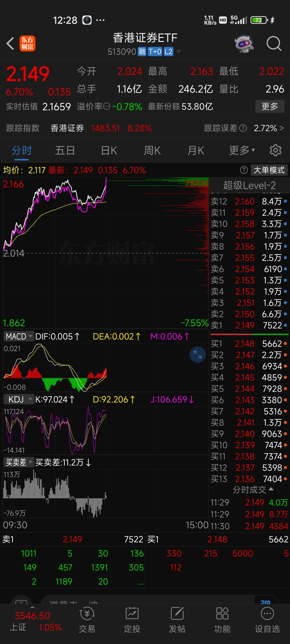The width and height of the screenshot is (290, 644).
Task: Tap the premium rate info icon
Action: point(107,107)
